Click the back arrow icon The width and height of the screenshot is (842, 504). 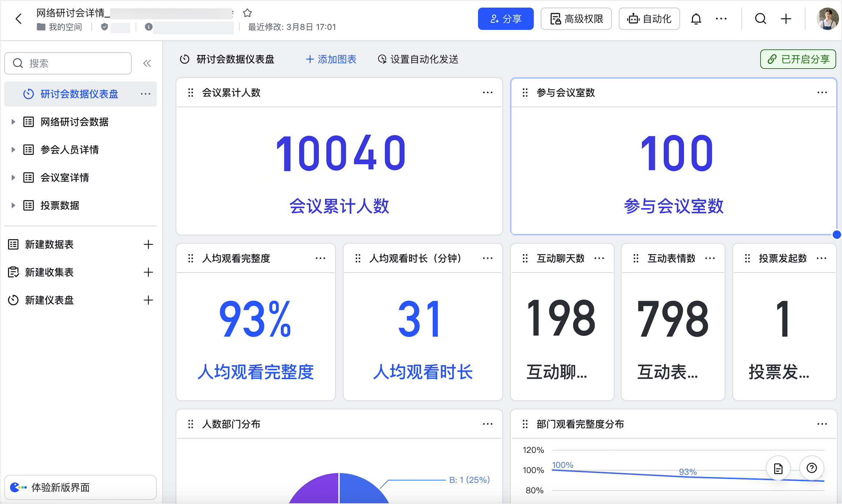pyautogui.click(x=19, y=19)
